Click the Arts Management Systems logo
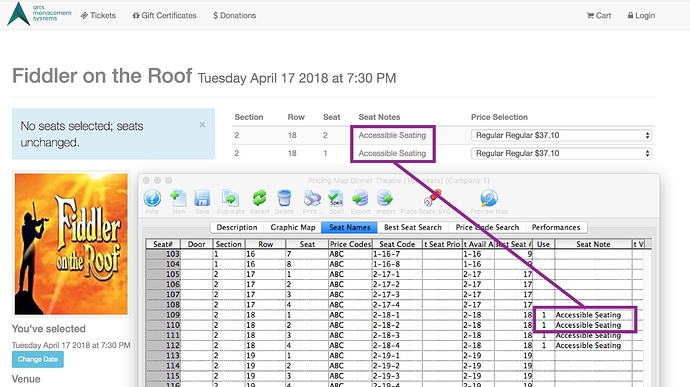Viewport: 690px width, 387px height. coord(39,14)
